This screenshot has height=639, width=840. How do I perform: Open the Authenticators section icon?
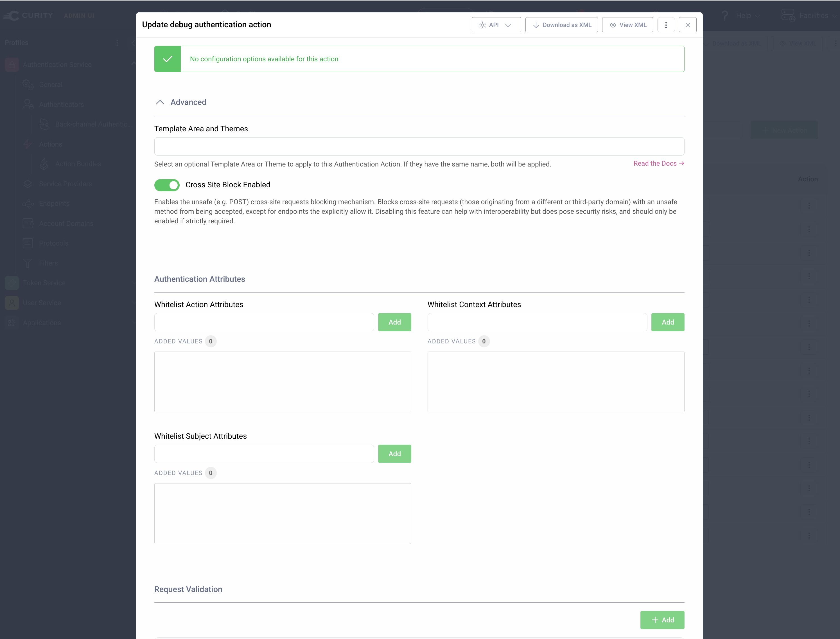(27, 104)
